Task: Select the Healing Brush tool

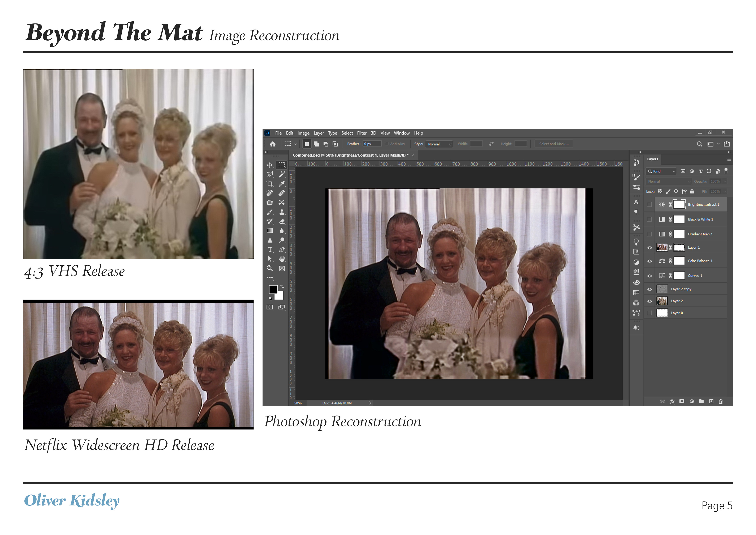Action: 282,193
